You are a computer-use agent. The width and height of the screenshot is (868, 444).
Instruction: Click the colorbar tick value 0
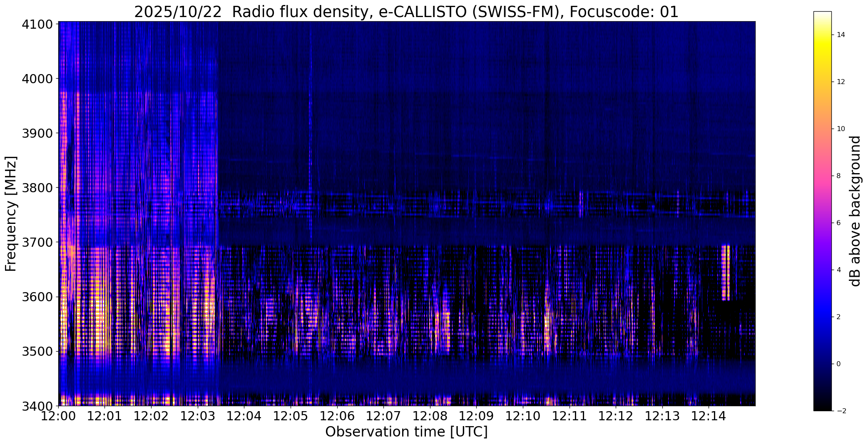(838, 364)
